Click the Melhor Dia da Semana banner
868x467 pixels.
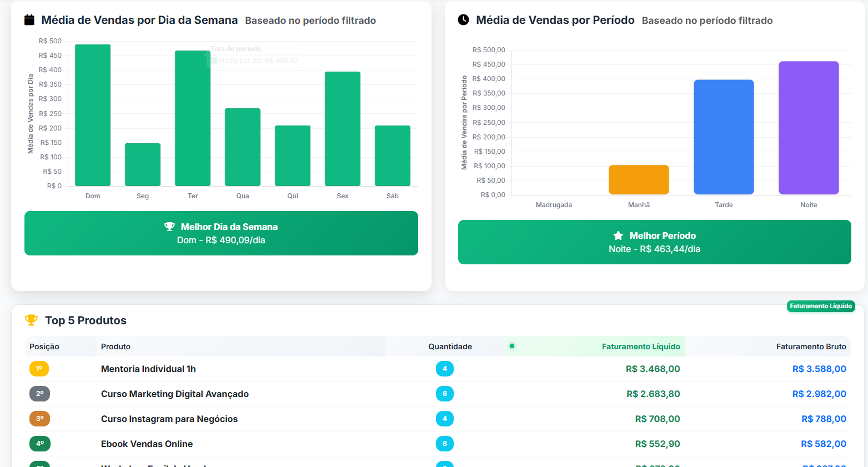pos(221,233)
